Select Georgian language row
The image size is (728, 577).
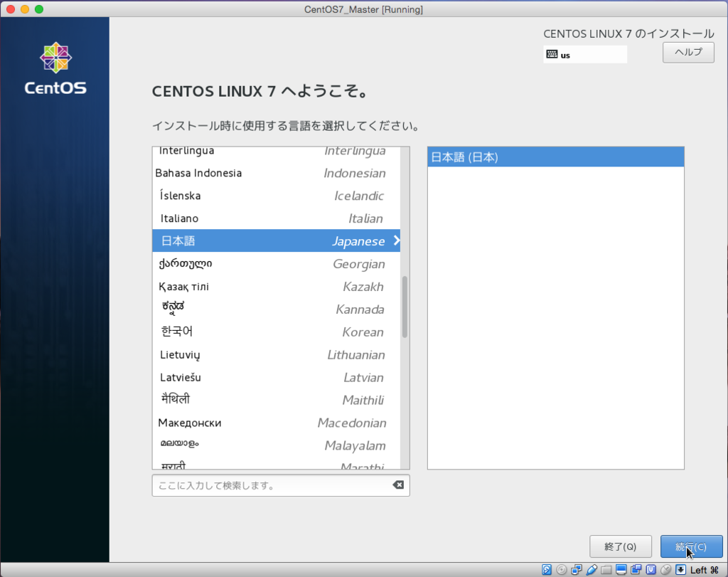coord(277,263)
